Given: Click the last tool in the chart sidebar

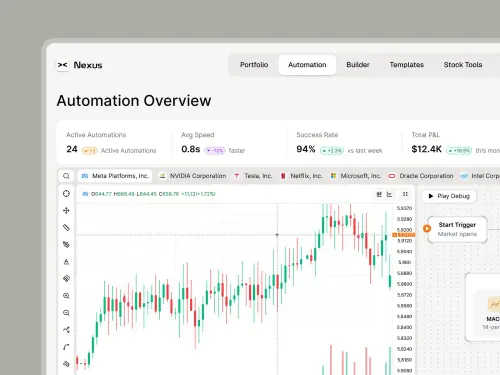Looking at the screenshot, I should pos(66,364).
